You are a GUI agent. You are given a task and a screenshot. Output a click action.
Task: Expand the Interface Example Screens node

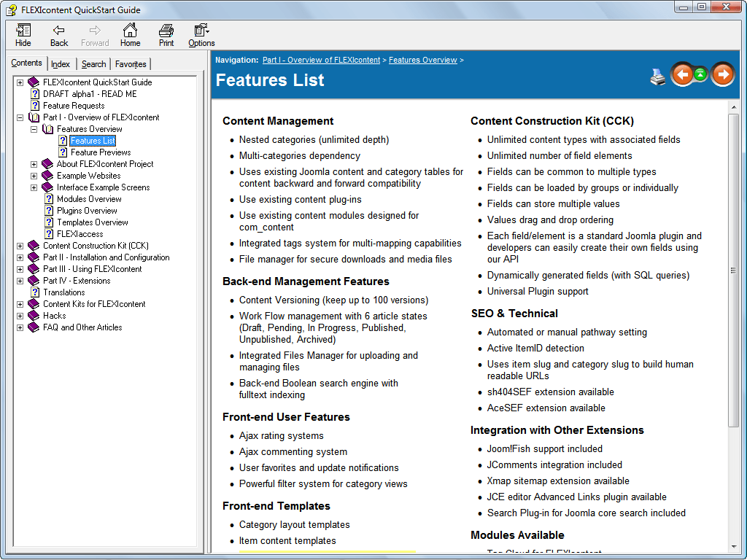coord(34,187)
